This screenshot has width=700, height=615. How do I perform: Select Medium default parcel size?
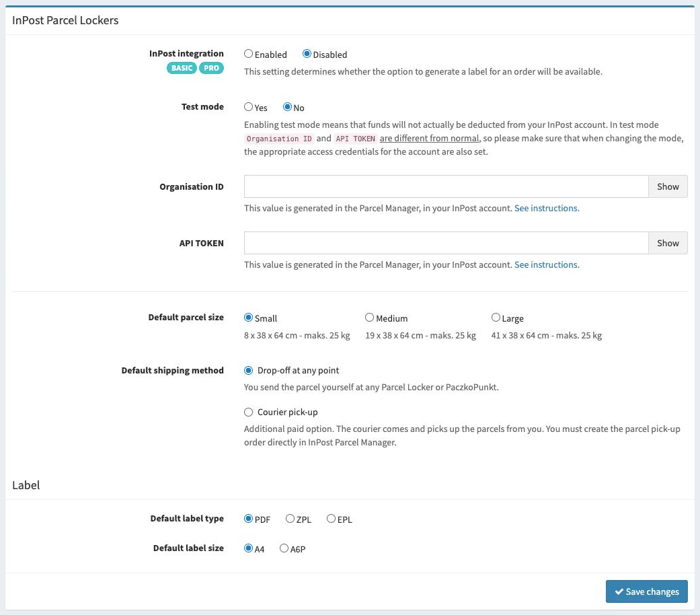[369, 318]
